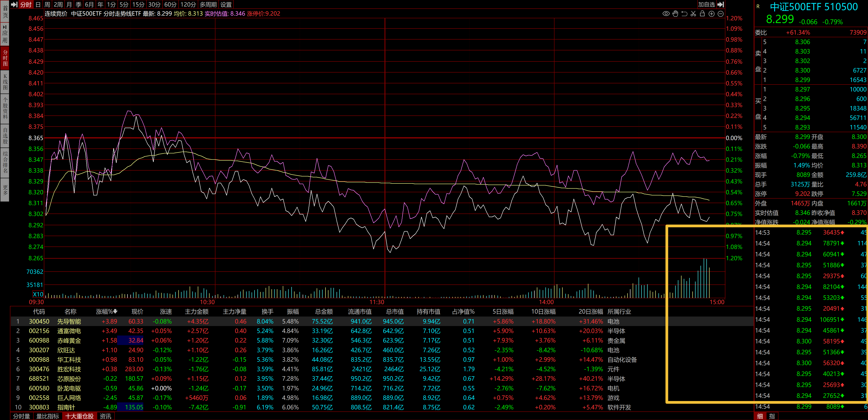Screen dimensions: 868x420
Task: Sort table by 涨幅% column arrow
Action: pyautogui.click(x=115, y=312)
